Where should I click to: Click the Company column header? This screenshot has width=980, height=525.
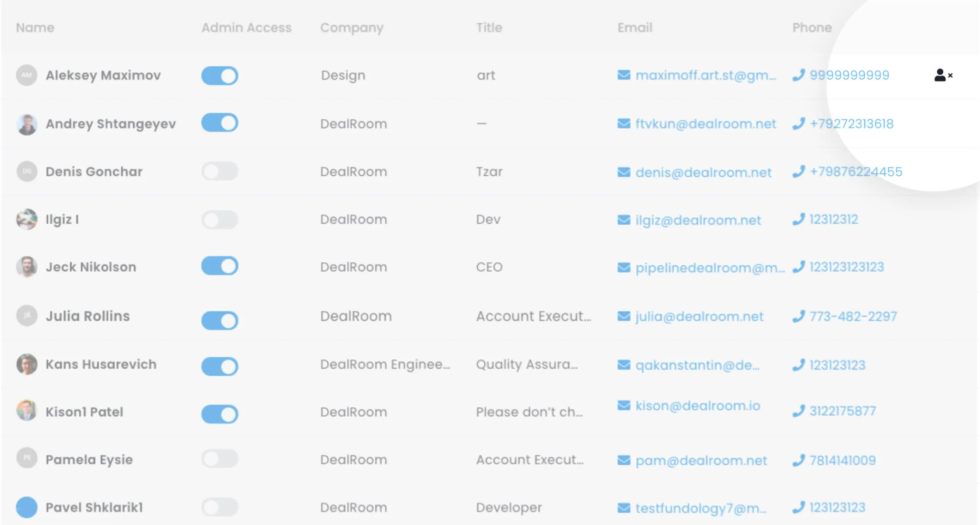pyautogui.click(x=351, y=28)
